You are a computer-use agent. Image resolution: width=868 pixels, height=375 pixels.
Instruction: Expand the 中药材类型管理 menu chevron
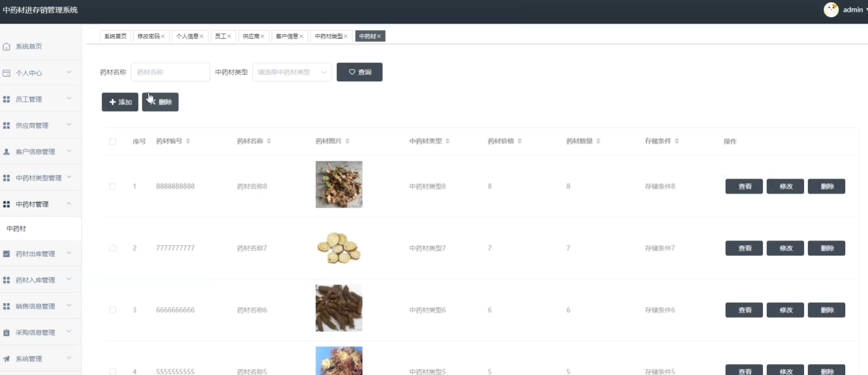(69, 177)
